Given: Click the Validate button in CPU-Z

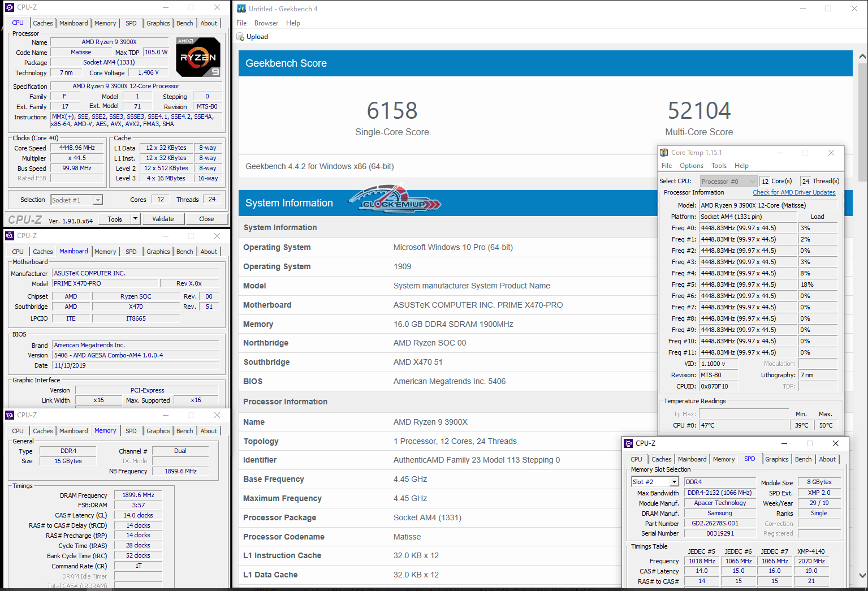Looking at the screenshot, I should tap(163, 219).
